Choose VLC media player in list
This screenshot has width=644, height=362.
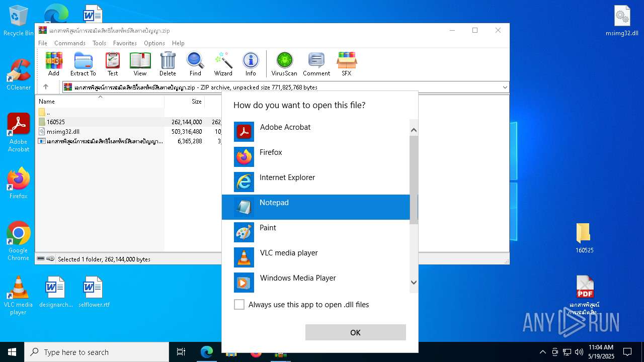[x=316, y=257]
